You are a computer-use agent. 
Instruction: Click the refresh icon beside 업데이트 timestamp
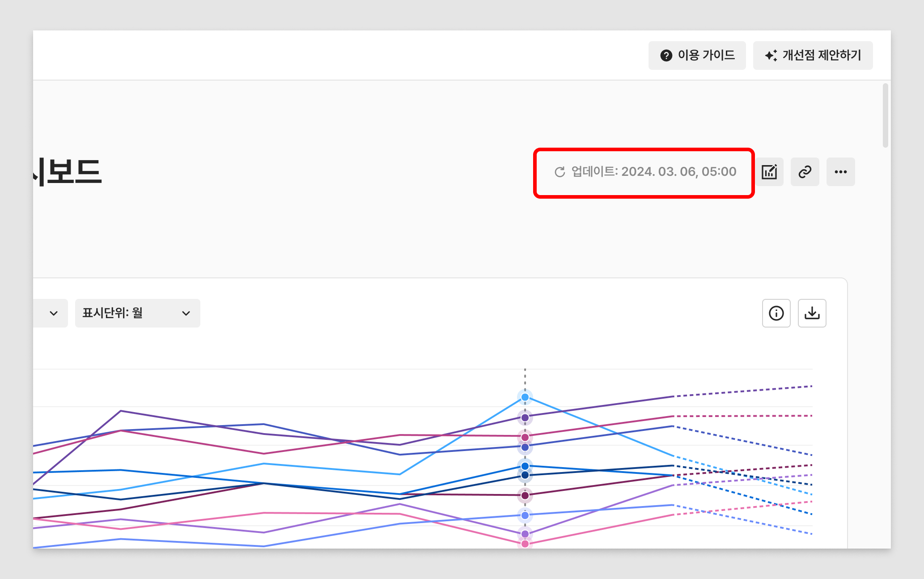pos(559,172)
